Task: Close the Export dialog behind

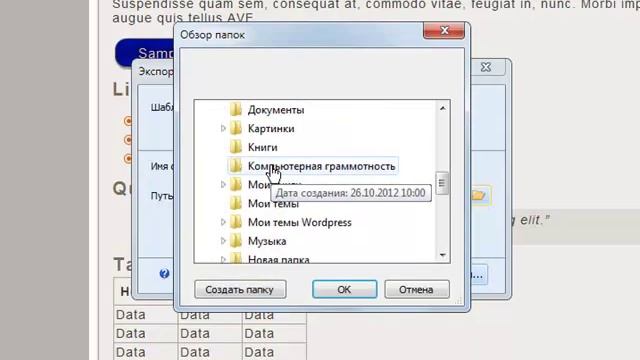Action: (x=486, y=67)
